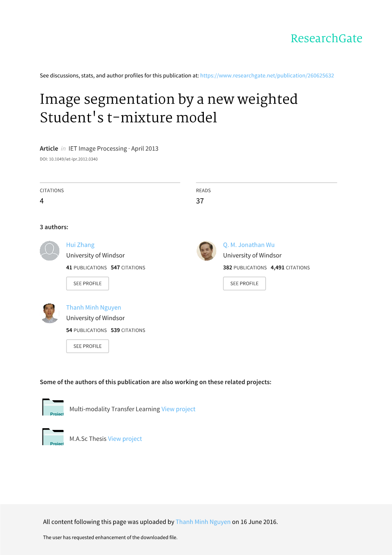This screenshot has height=555, width=392.
Task: Click Thanh Minh Nguyen's profile photo
Action: click(x=50, y=313)
